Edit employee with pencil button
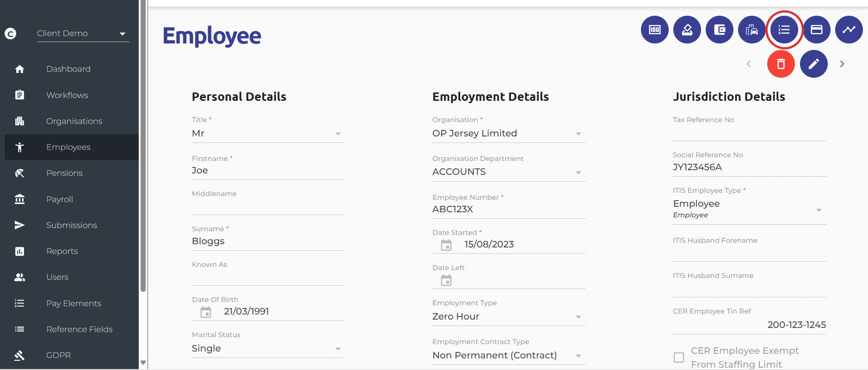Screen dimensions: 868x370 [x=813, y=64]
